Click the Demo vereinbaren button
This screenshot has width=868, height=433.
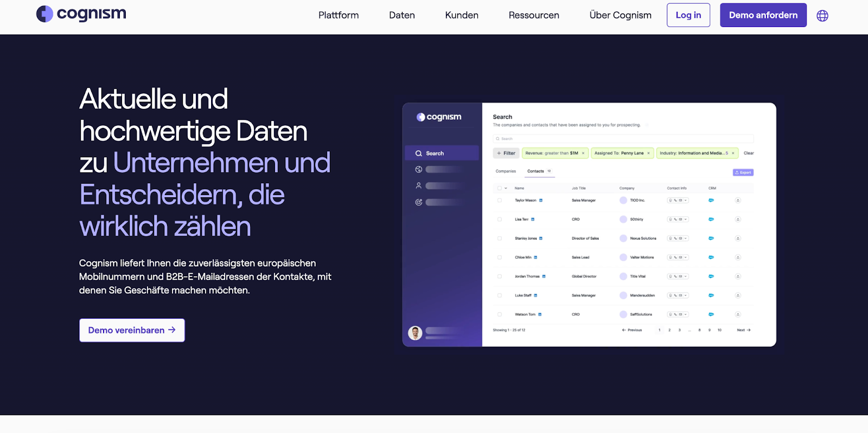[132, 330]
